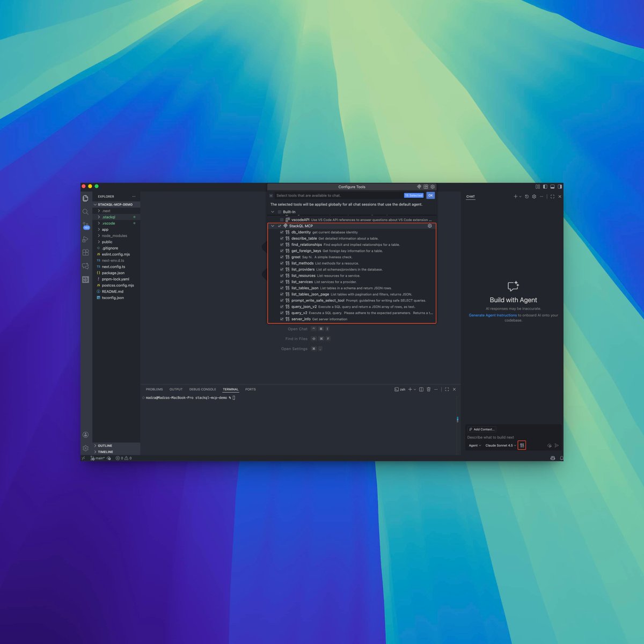Click the new chat plus icon
The image size is (644, 644).
[515, 196]
